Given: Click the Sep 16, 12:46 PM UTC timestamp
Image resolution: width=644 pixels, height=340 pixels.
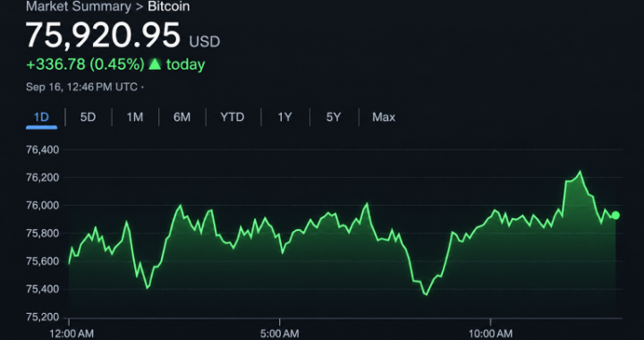Looking at the screenshot, I should [81, 87].
